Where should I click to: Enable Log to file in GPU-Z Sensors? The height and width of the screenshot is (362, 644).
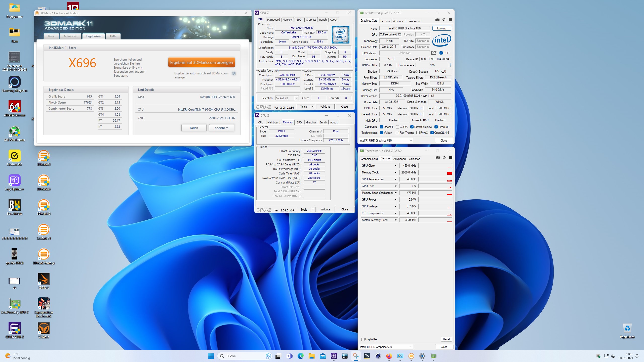[x=363, y=339]
